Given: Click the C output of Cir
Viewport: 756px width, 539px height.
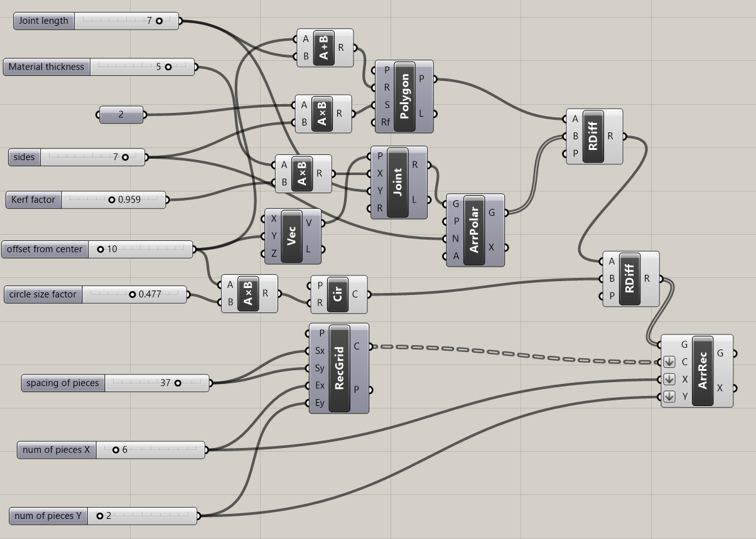Looking at the screenshot, I should tap(355, 294).
